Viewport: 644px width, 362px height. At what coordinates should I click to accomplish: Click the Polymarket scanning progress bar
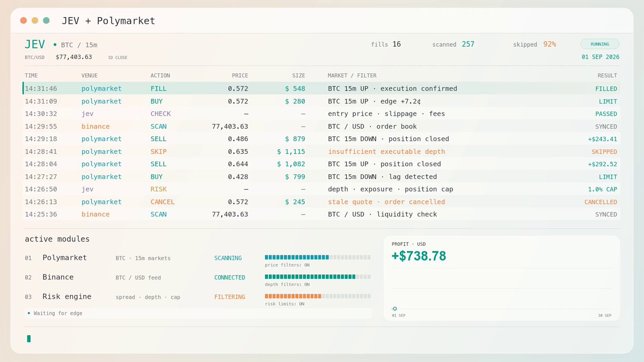(318, 257)
